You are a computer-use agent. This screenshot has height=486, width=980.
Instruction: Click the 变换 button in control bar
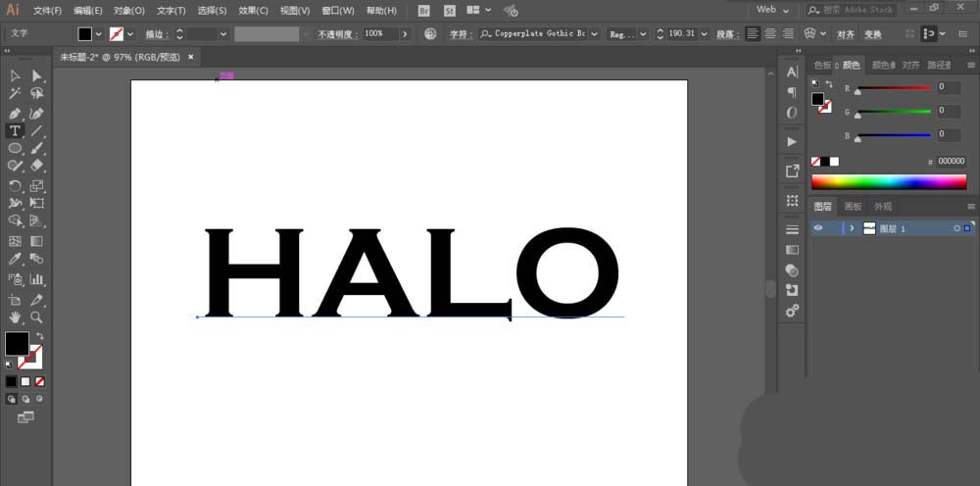click(872, 34)
